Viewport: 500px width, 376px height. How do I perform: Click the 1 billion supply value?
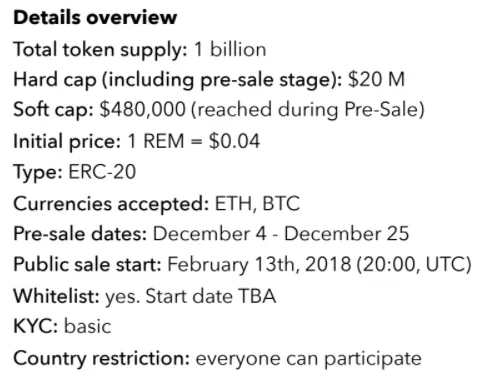230,49
